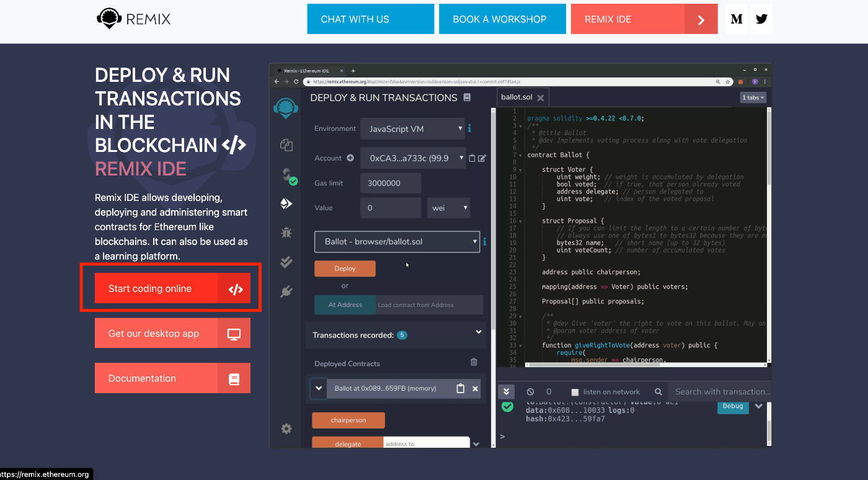The width and height of the screenshot is (868, 480).
Task: Open the Plugin manager plug icon
Action: 286,291
